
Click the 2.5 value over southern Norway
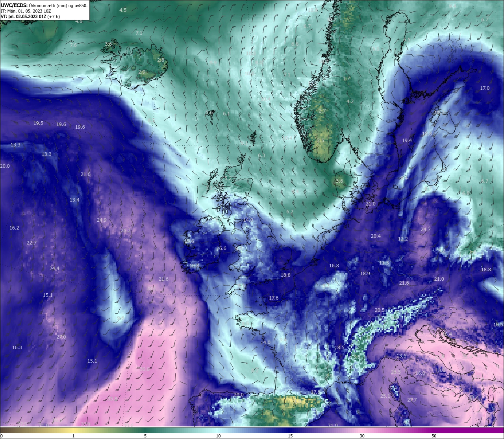tap(321, 140)
